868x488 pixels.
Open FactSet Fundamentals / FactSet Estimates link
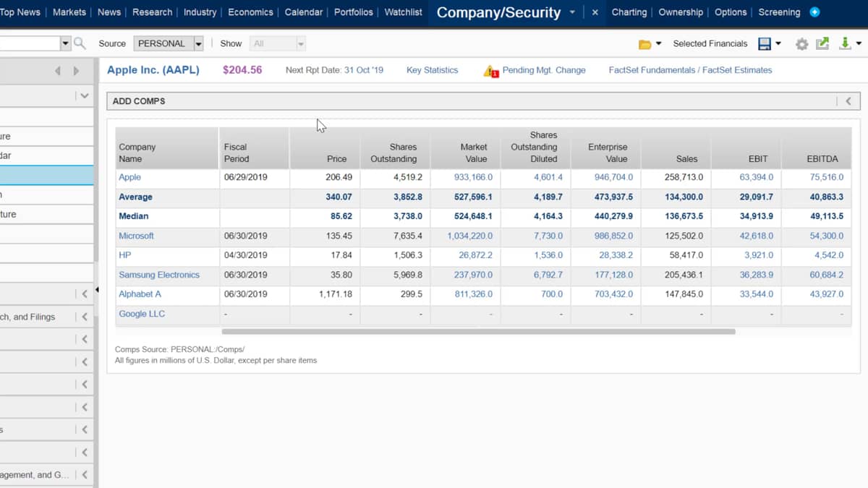pos(691,70)
